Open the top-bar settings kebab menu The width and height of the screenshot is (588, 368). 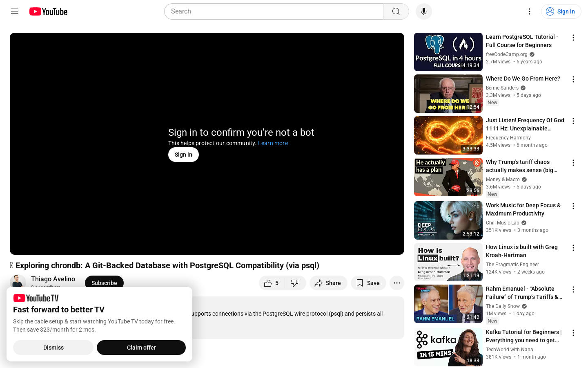coord(530,11)
